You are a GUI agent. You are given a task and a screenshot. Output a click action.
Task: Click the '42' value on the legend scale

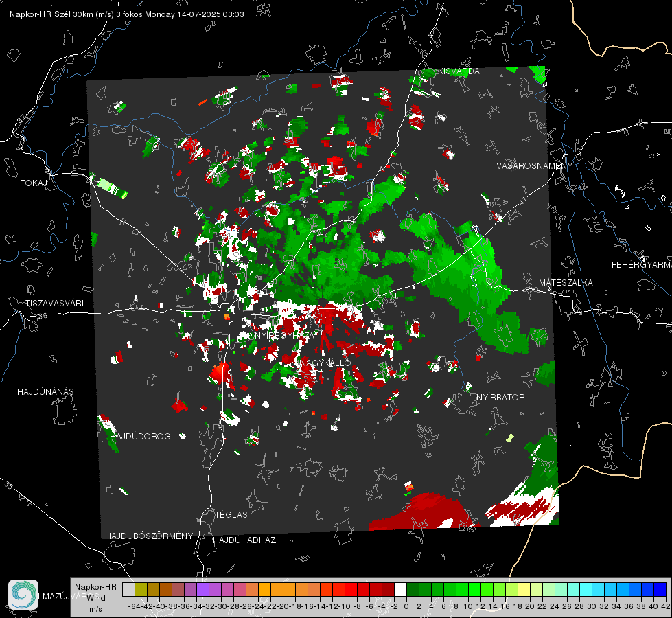pyautogui.click(x=665, y=606)
